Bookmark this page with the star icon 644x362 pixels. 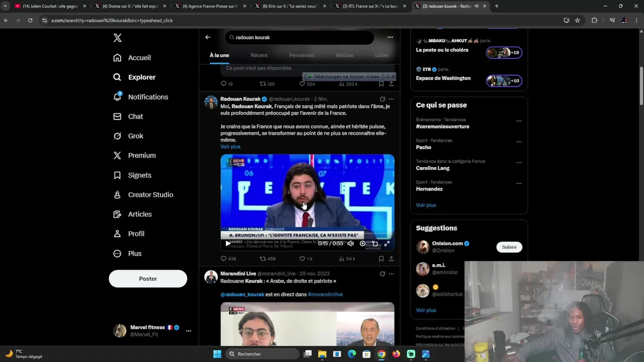[578, 20]
